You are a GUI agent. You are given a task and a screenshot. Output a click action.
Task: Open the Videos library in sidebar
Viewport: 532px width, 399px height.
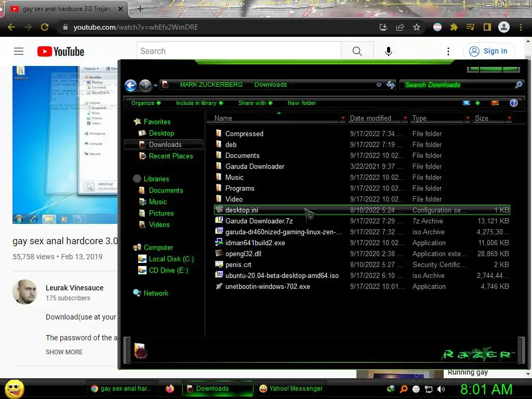tap(159, 224)
